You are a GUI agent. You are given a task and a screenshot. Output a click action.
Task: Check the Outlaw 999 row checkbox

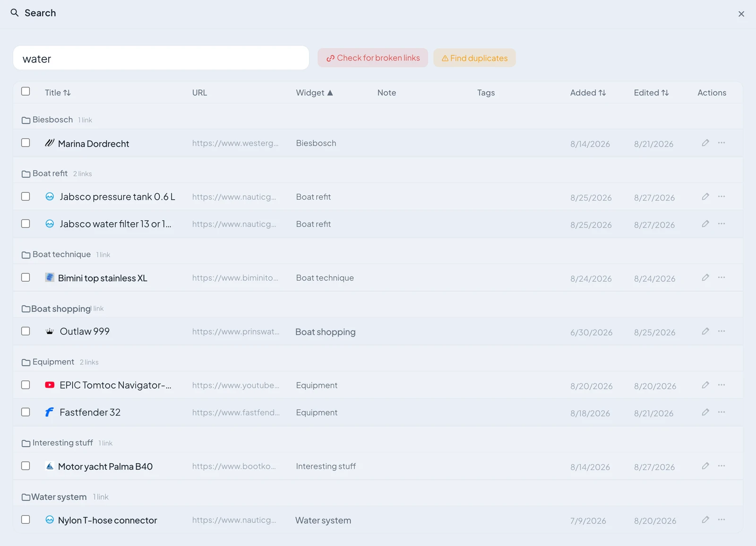[x=26, y=331]
